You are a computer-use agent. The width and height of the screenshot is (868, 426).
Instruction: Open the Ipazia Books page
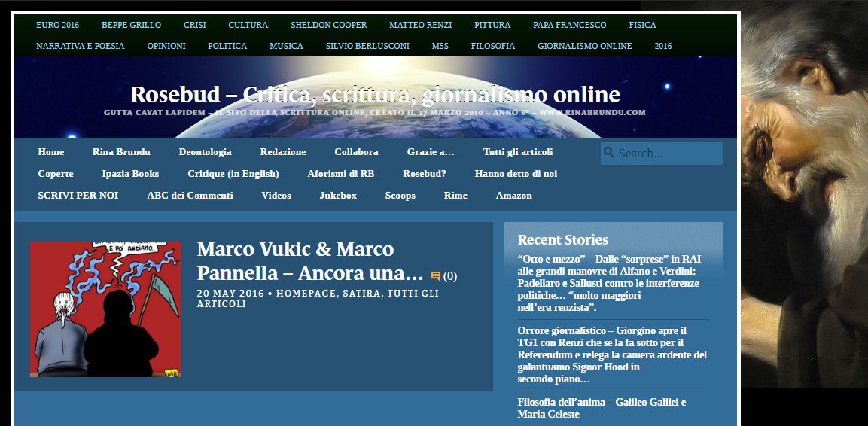point(131,174)
